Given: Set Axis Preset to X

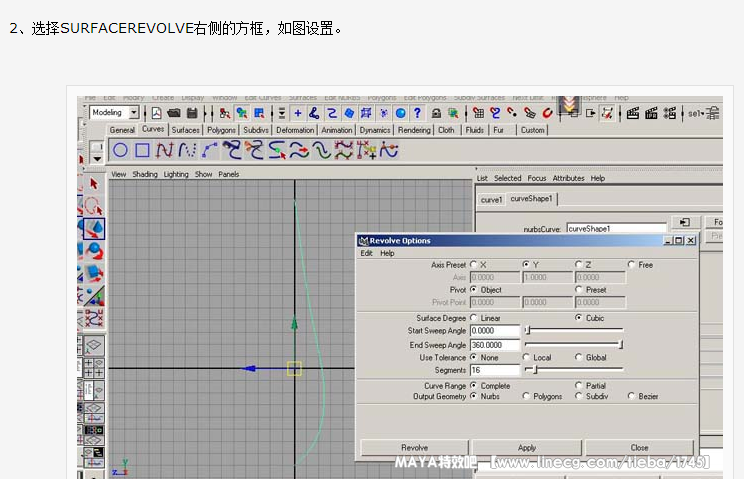Looking at the screenshot, I should (x=474, y=265).
